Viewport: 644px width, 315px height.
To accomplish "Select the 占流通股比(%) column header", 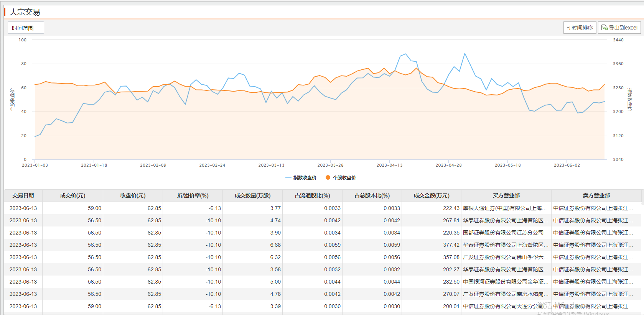I will [x=312, y=195].
